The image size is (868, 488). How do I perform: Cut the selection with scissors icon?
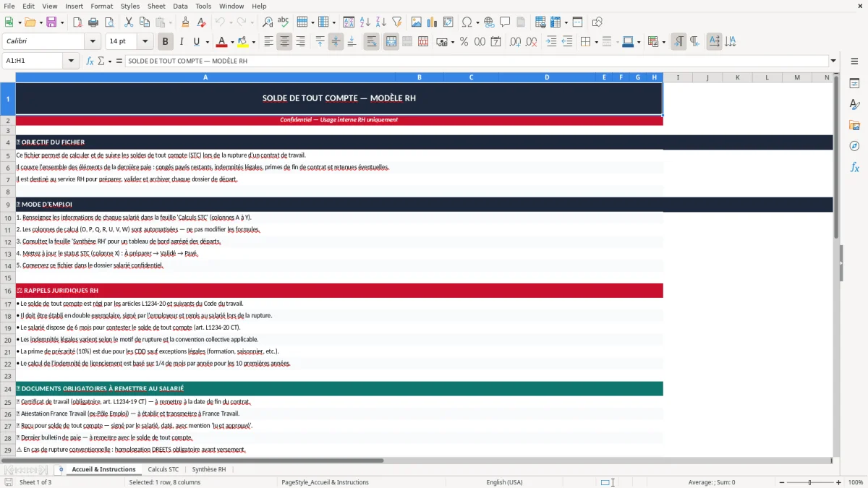tap(128, 22)
